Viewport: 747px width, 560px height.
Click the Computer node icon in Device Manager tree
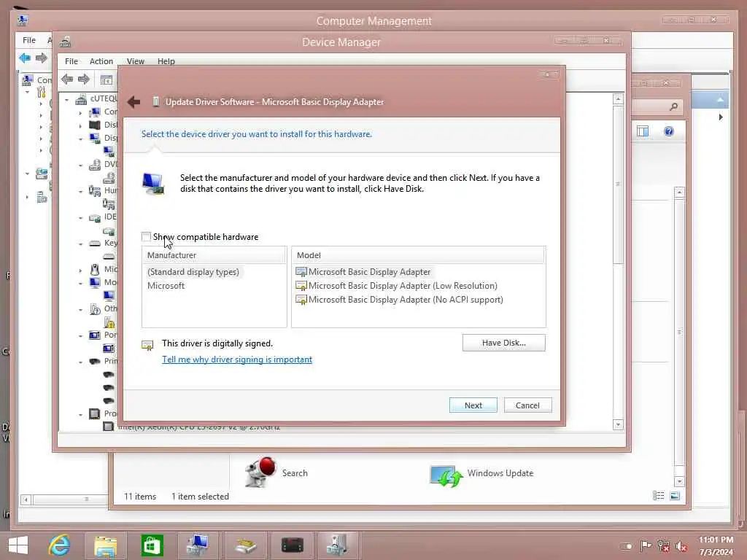(x=95, y=112)
